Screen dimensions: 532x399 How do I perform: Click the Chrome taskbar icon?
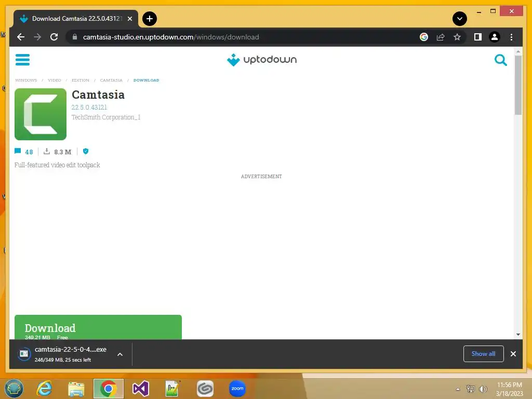[108, 389]
